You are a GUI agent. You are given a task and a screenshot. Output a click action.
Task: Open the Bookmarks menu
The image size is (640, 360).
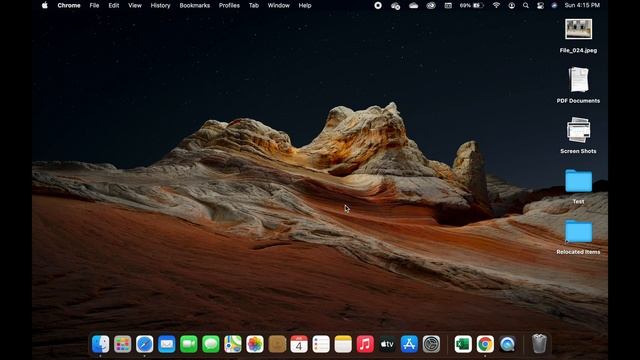(195, 5)
